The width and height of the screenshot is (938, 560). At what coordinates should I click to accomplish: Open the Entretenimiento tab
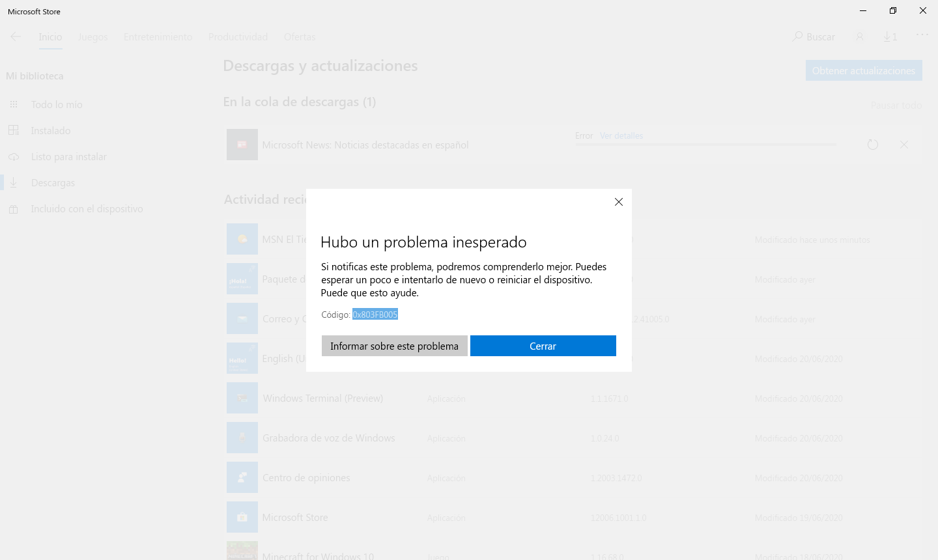tap(158, 37)
